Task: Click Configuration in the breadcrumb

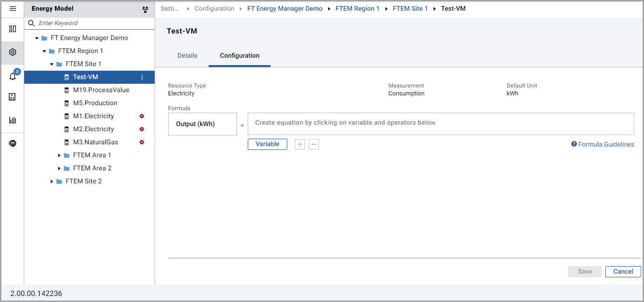Action: click(x=214, y=8)
